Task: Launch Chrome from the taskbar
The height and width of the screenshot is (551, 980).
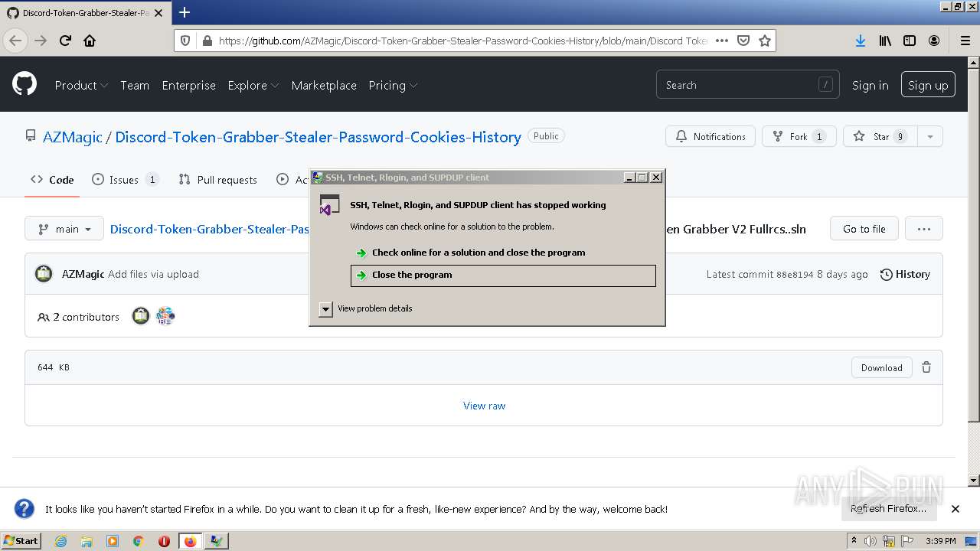Action: pos(139,541)
